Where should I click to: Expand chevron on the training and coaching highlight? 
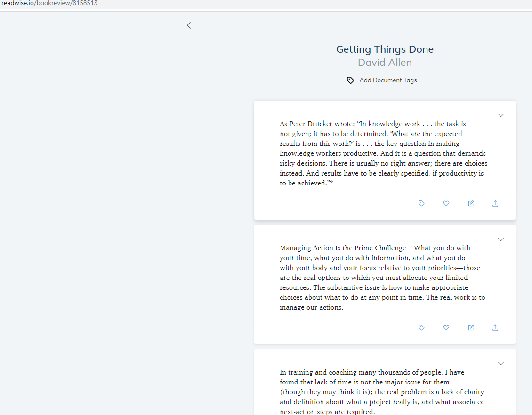point(501,364)
